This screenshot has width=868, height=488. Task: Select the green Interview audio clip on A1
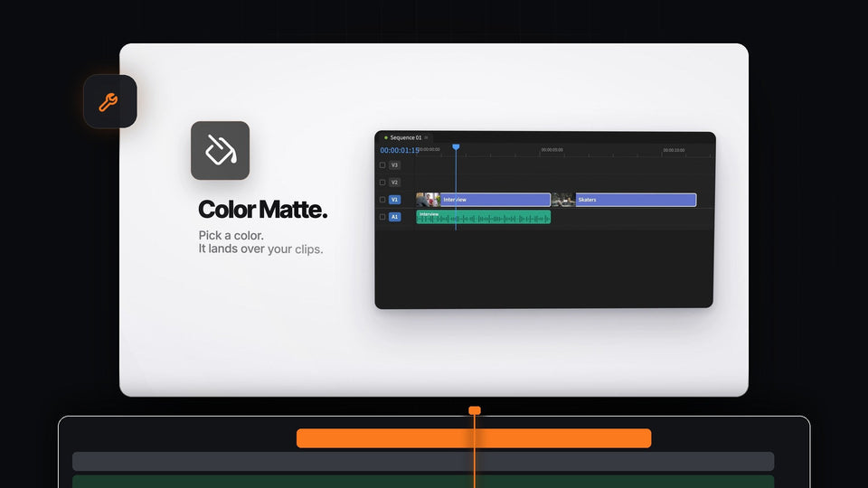483,217
